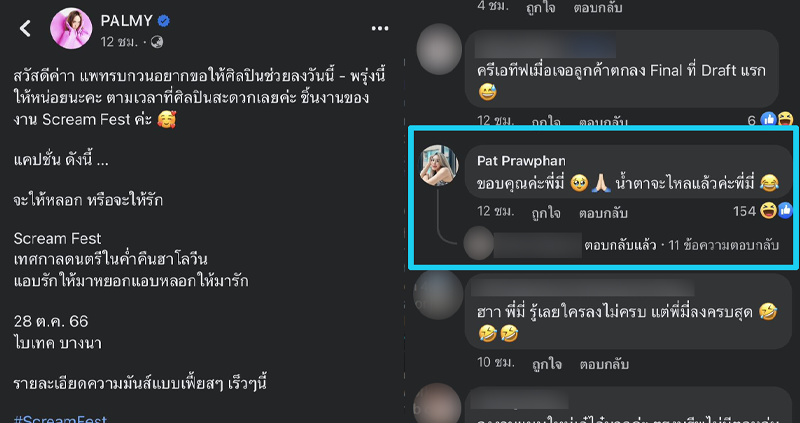Click the PALMY verified badge icon

coord(163,21)
